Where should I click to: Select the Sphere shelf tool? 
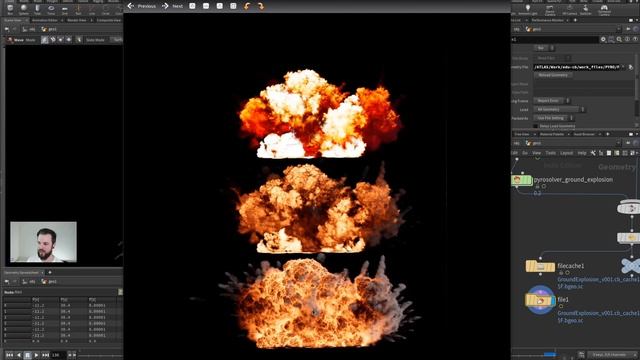pyautogui.click(x=24, y=9)
